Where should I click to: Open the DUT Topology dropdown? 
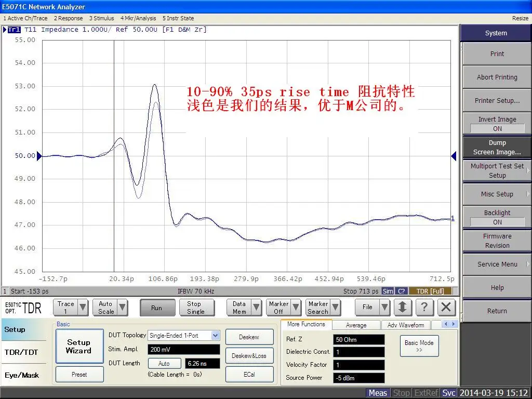click(216, 336)
